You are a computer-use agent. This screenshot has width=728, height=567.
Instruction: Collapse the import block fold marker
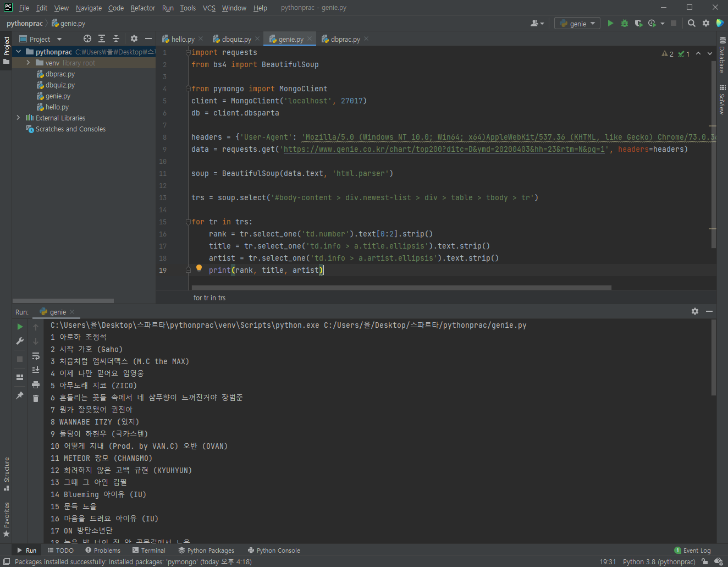tap(188, 52)
